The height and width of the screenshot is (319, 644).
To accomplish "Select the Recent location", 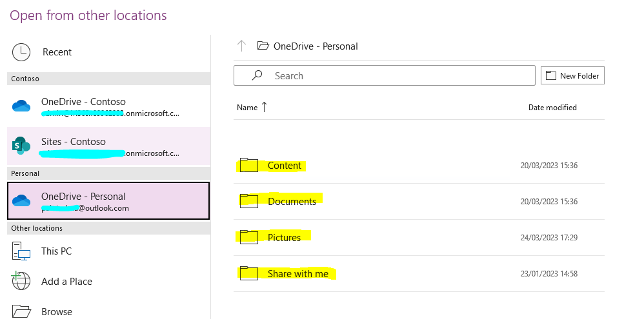I will pos(57,52).
